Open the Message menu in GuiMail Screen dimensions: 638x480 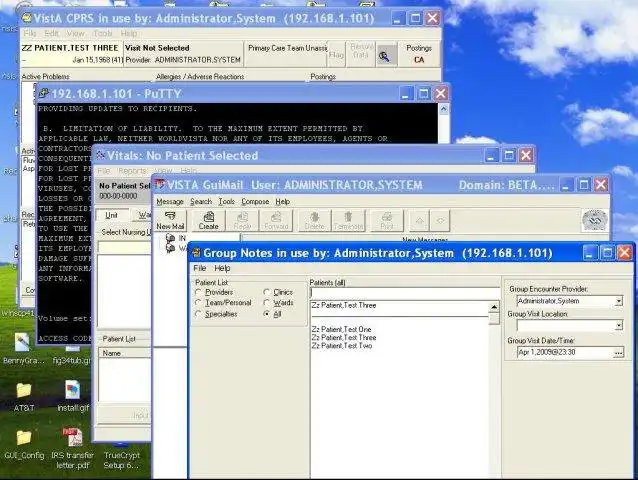click(x=170, y=201)
